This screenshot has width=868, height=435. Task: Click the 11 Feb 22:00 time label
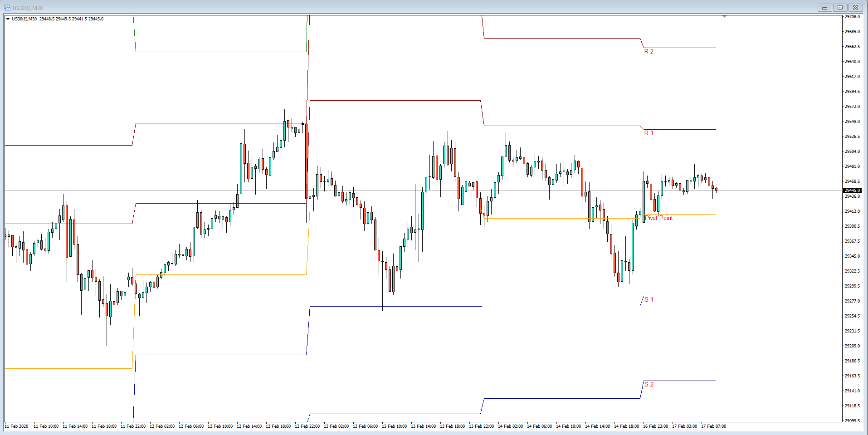pos(133,426)
